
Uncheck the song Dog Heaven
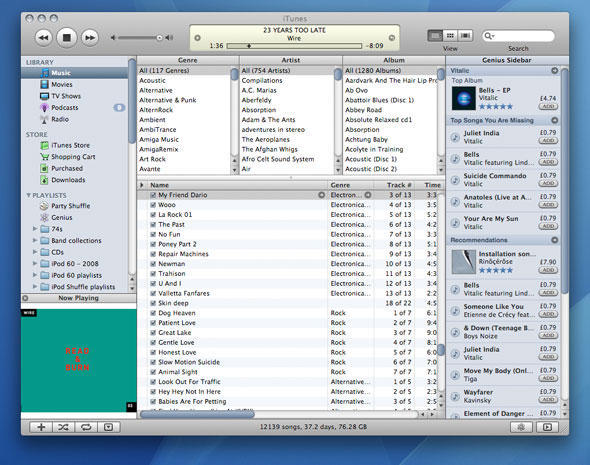[153, 313]
